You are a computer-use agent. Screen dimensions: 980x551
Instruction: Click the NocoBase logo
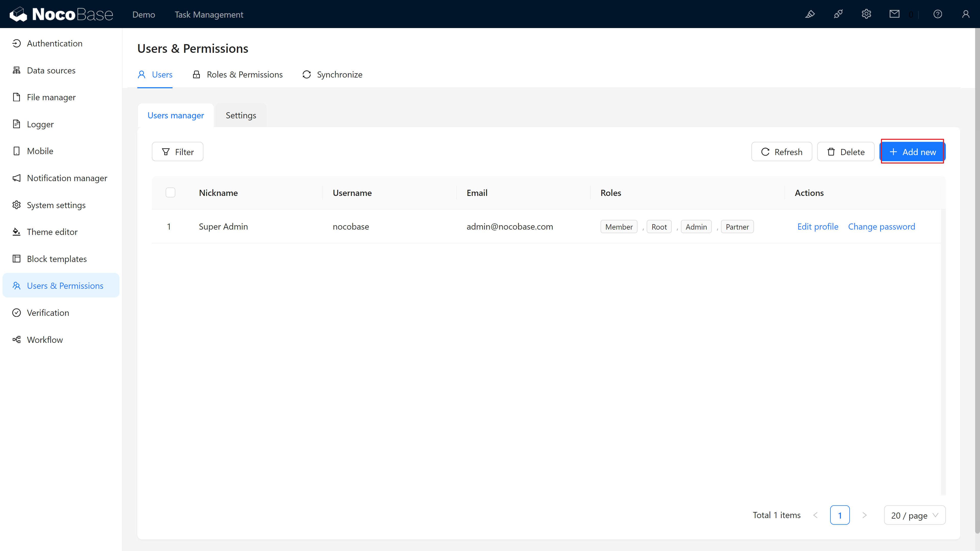(61, 15)
